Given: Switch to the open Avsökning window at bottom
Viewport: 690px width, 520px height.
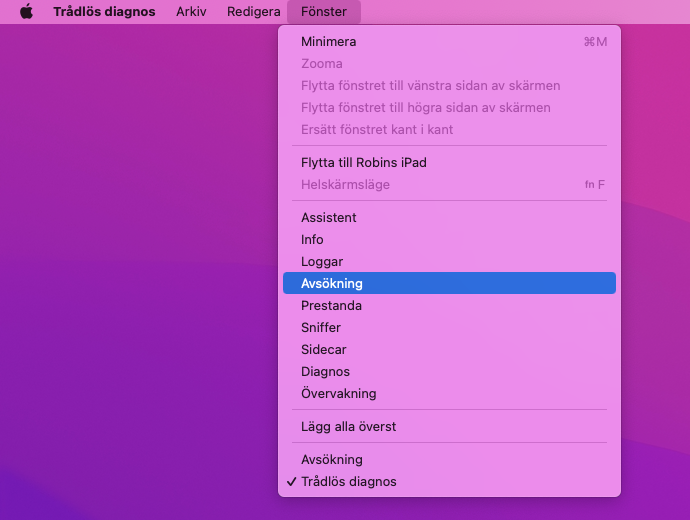Looking at the screenshot, I should (331, 460).
